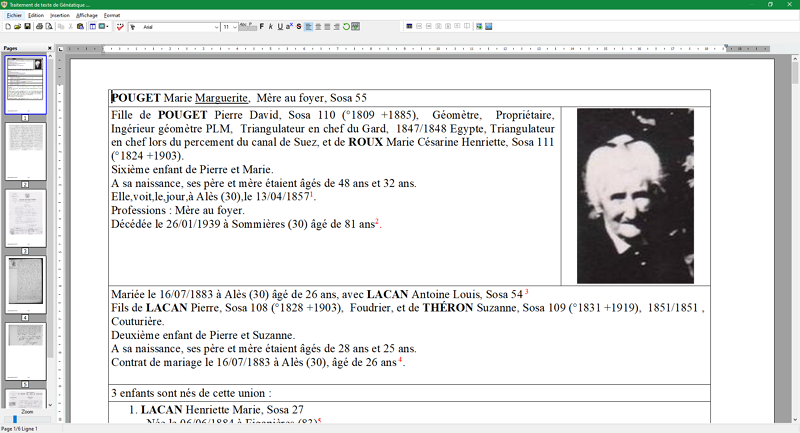This screenshot has width=800, height=433.
Task: Open the Affichage menu
Action: coord(87,15)
